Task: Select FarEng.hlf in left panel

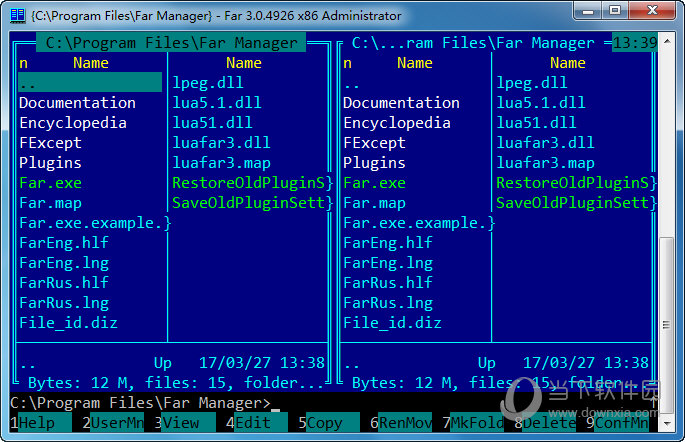Action: (64, 243)
